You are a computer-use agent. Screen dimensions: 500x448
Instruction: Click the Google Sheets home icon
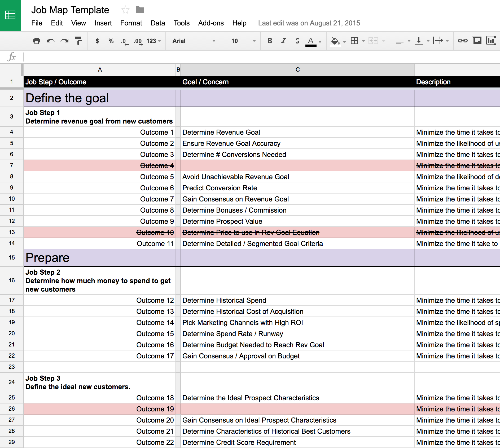click(x=10, y=15)
